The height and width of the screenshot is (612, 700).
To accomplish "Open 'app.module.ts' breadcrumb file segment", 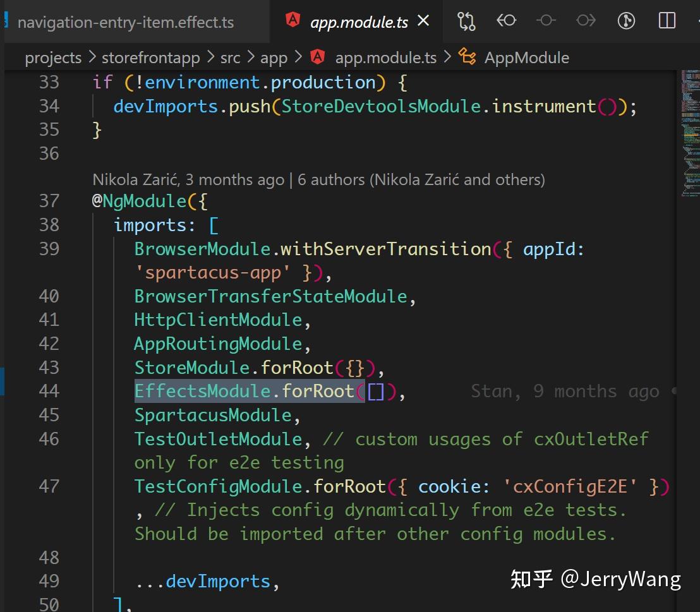I will (x=386, y=58).
